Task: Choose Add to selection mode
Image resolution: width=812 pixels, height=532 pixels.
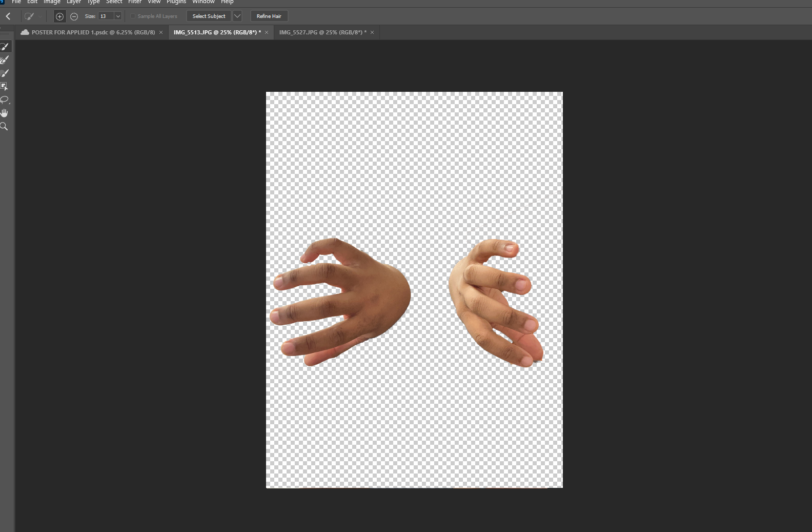Action: tap(59, 16)
